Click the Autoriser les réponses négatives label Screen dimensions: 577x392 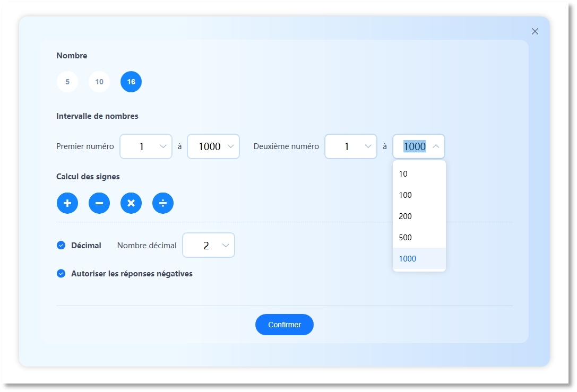click(132, 274)
